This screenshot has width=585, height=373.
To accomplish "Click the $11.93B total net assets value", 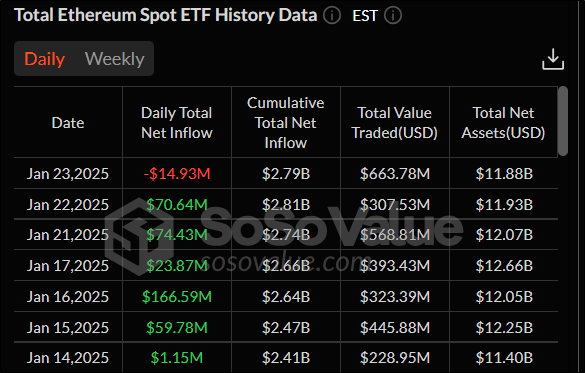I will point(504,205).
